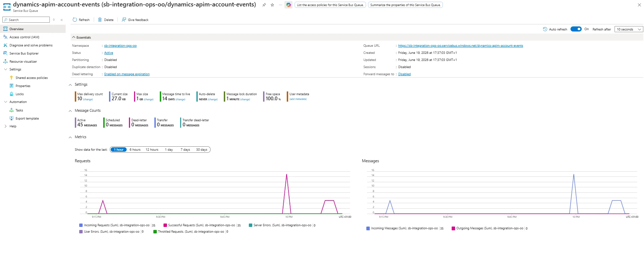Screen dimensions: 644x253
Task: Click the Service Bus Explorer sidebar icon
Action: (x=5, y=53)
